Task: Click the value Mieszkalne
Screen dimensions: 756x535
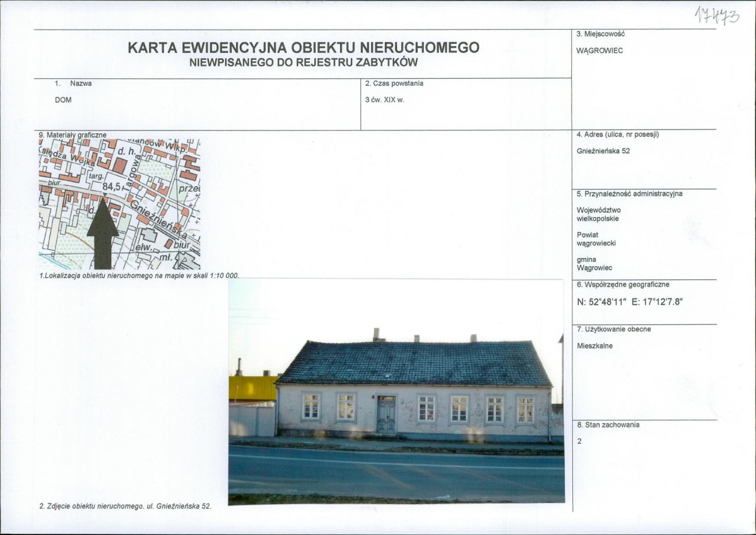Action: click(x=594, y=346)
